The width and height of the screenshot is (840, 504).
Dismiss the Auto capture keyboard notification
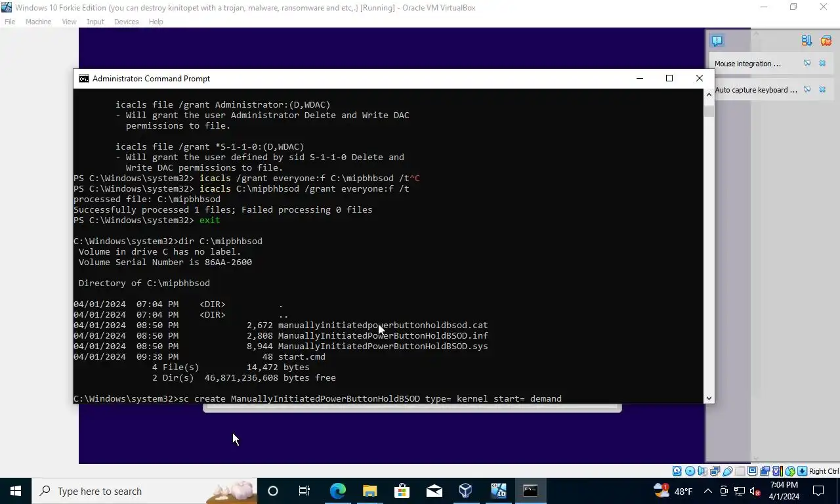(x=822, y=90)
